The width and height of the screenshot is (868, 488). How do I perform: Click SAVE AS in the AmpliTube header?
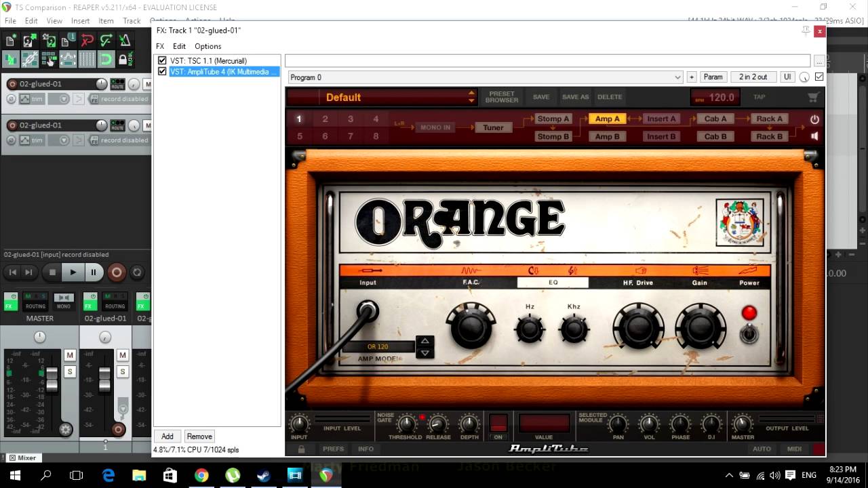pyautogui.click(x=576, y=97)
